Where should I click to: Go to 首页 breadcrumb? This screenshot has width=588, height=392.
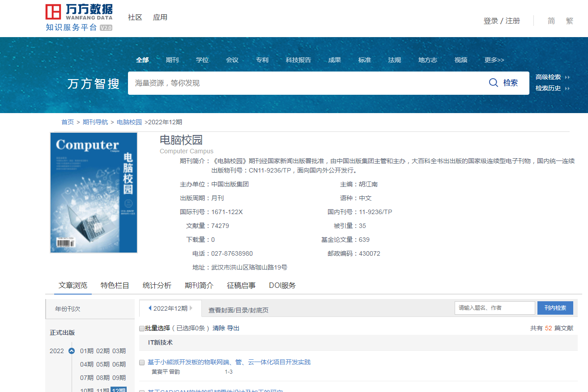68,122
